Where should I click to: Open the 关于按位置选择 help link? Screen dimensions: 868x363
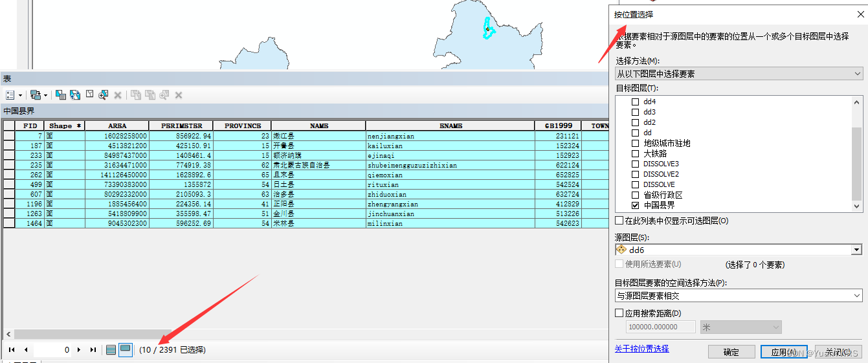point(641,349)
